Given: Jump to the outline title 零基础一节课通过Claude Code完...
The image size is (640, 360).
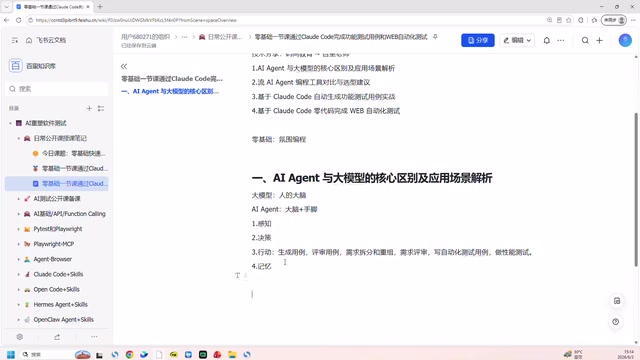Looking at the screenshot, I should pos(172,78).
